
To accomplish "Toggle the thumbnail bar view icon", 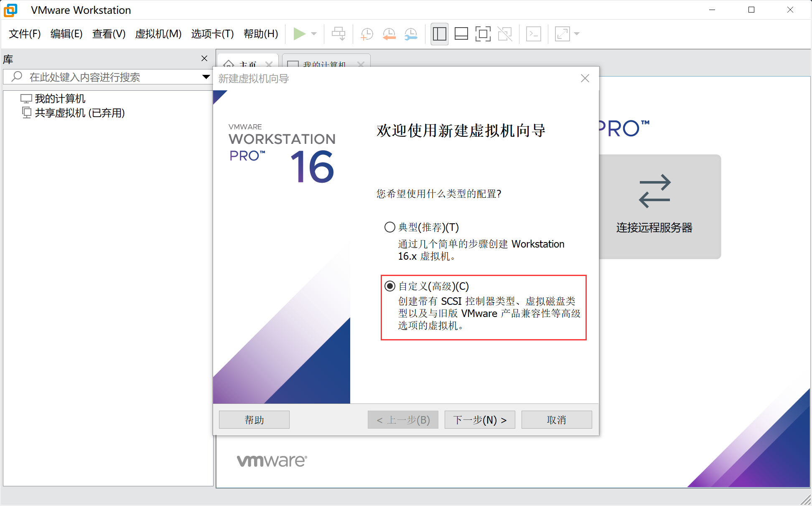I will coord(461,34).
